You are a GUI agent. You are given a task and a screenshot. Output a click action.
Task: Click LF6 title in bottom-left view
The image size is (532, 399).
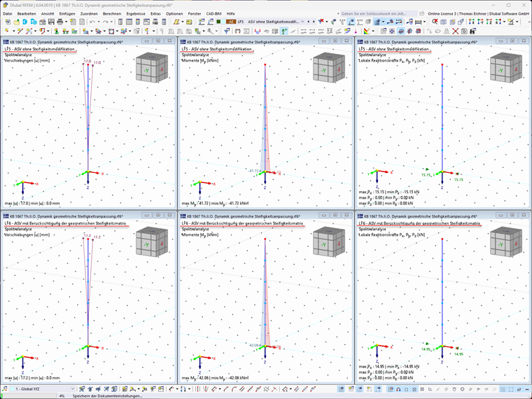pyautogui.click(x=65, y=223)
